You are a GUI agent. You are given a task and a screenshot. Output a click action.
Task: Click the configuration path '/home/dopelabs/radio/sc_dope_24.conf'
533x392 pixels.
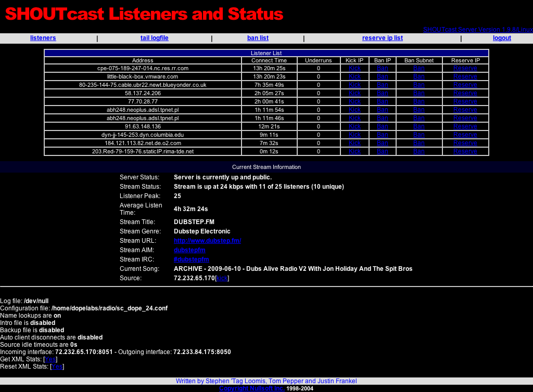(109, 308)
